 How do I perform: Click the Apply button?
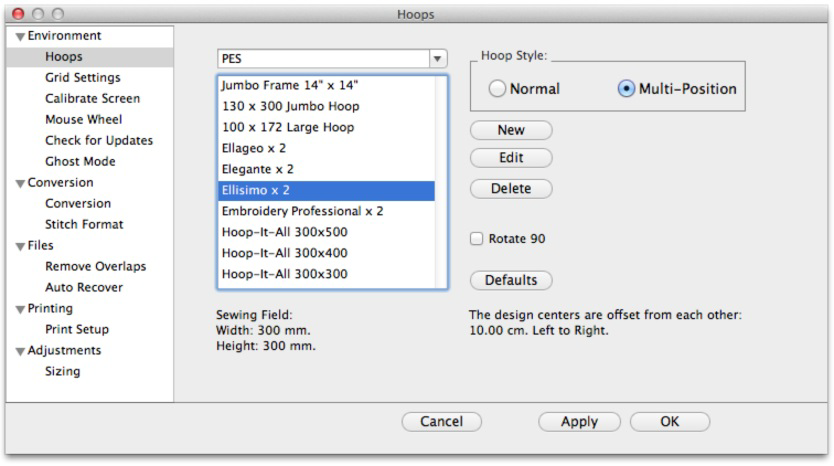[579, 421]
